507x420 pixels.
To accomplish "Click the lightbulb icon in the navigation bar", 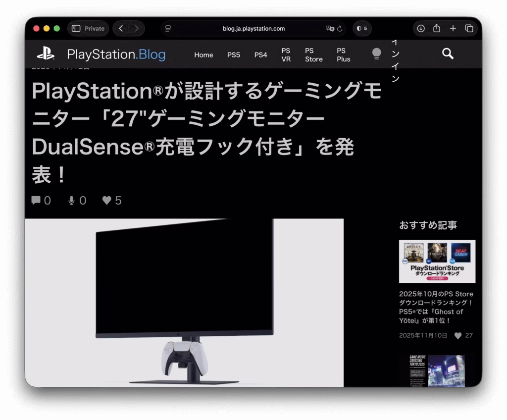I will coord(376,53).
